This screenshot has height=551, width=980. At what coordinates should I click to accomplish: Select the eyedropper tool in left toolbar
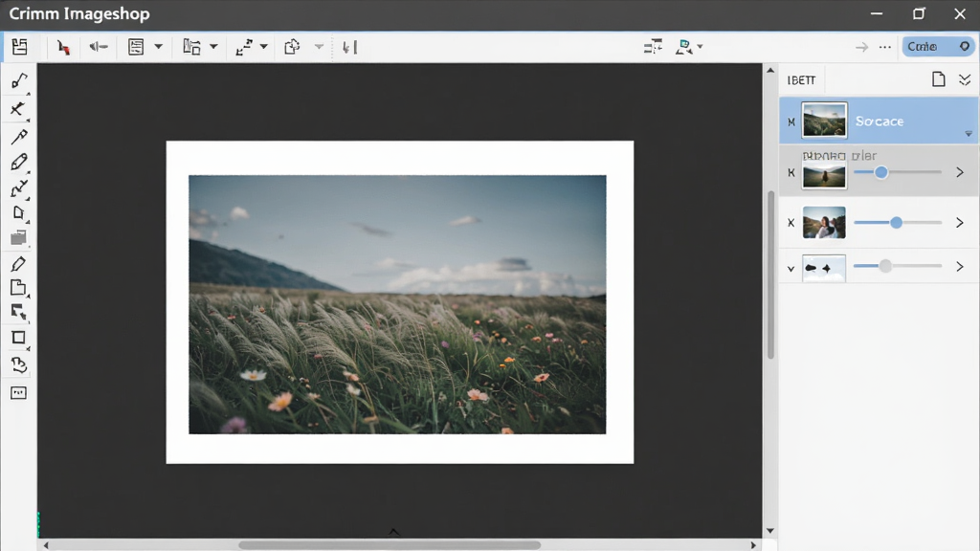click(19, 136)
